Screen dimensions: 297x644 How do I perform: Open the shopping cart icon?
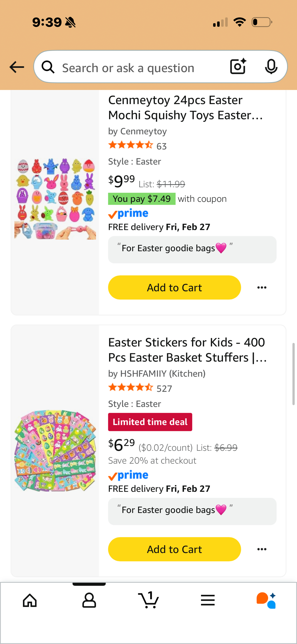[x=148, y=600]
